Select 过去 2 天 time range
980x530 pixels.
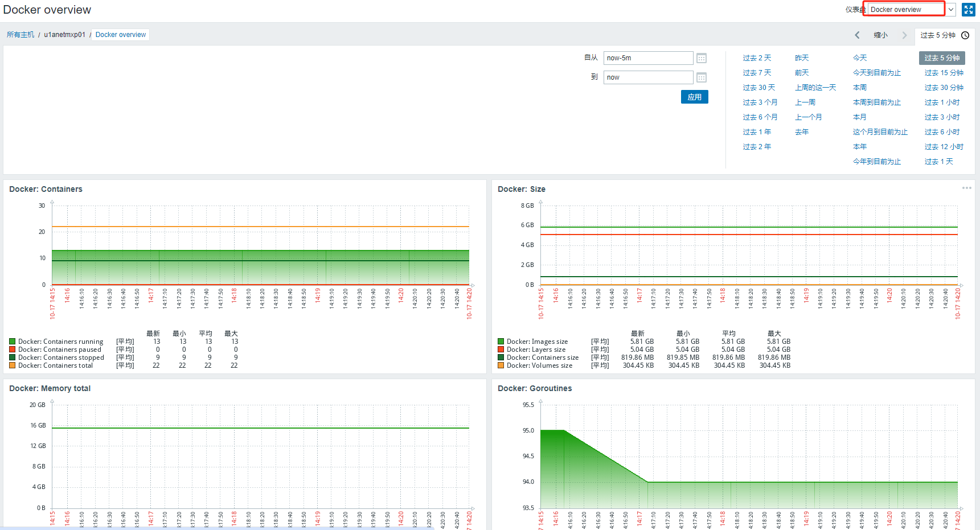click(x=757, y=58)
